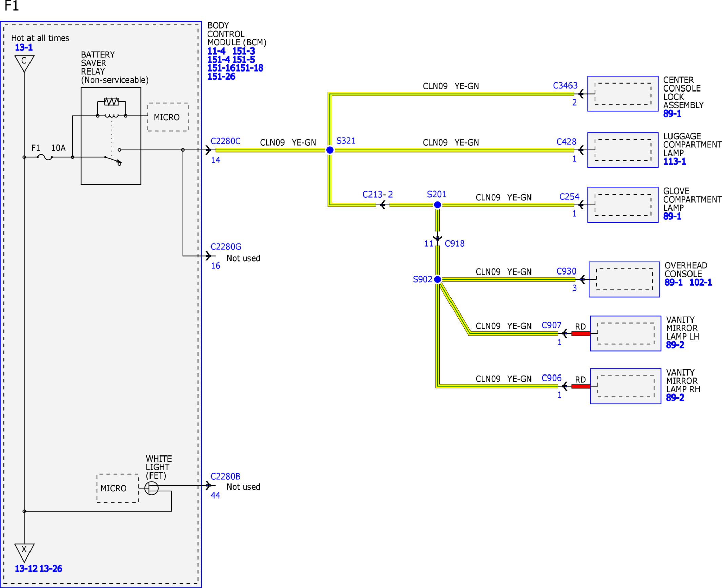Select the Overhead Console component box
The image size is (722, 588).
624,279
